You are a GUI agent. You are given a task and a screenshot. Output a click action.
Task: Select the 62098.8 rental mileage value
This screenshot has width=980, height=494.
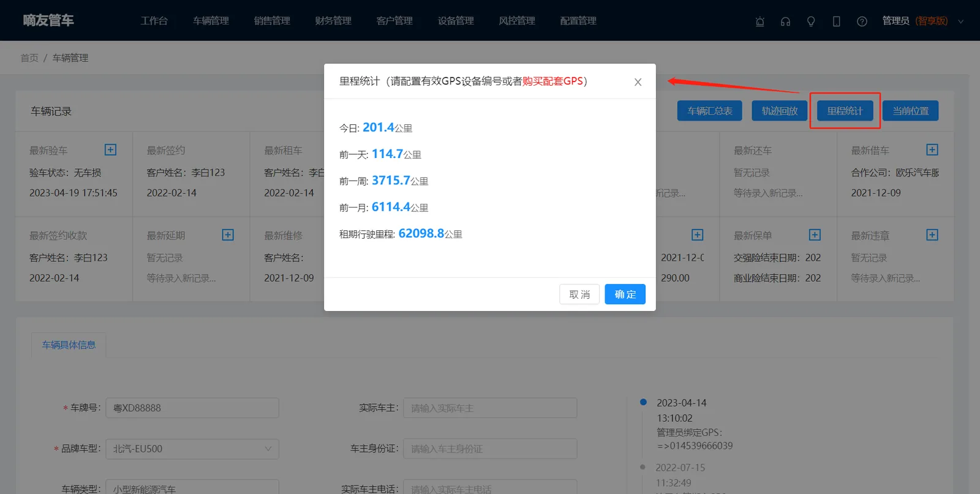(421, 233)
